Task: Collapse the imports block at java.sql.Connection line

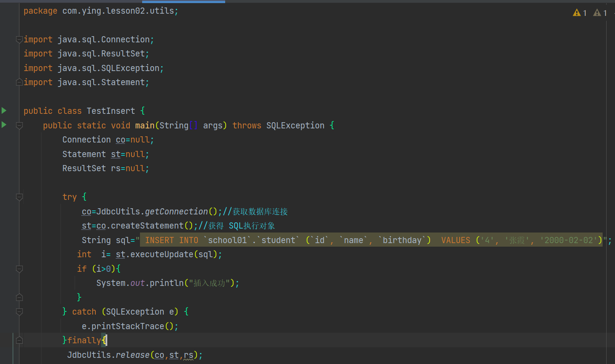Action: [x=19, y=39]
